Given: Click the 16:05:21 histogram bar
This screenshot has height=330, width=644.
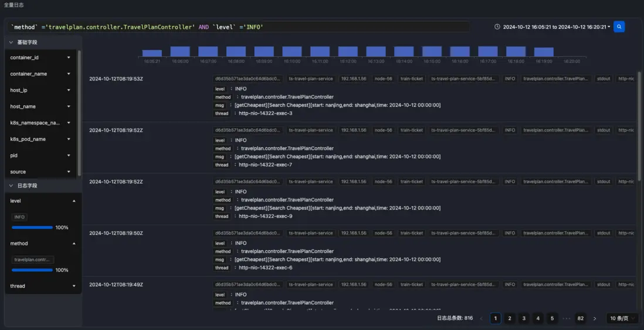Looking at the screenshot, I should pyautogui.click(x=152, y=53).
